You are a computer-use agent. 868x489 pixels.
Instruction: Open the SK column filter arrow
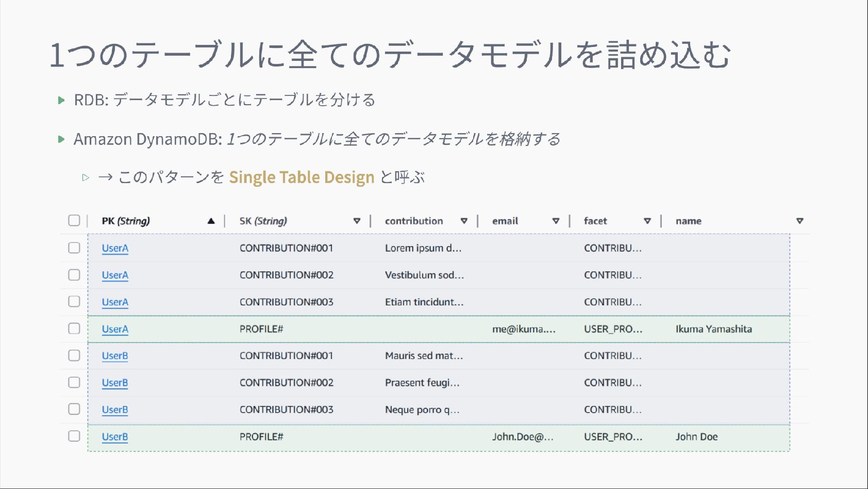(x=357, y=221)
